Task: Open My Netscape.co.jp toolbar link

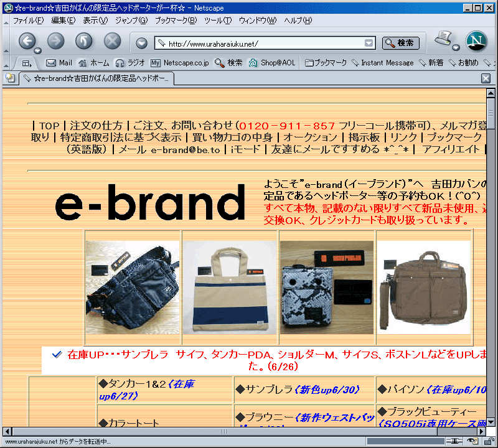Action: coord(180,63)
